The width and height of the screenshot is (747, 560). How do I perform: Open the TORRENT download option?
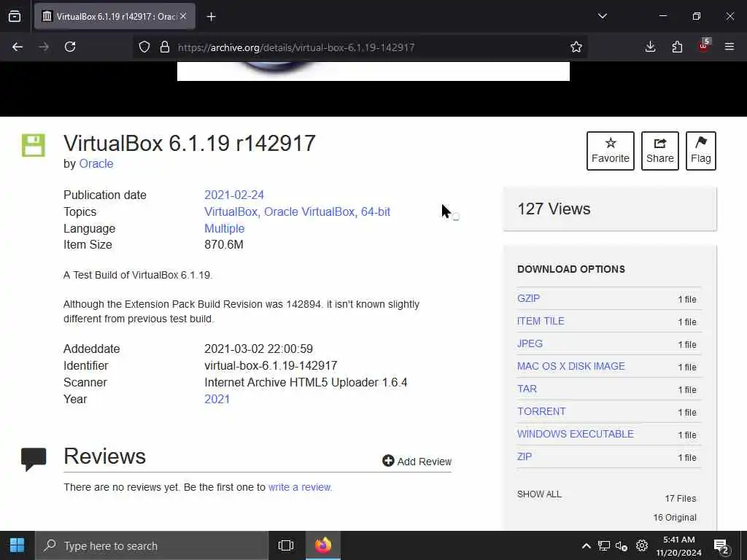point(541,411)
